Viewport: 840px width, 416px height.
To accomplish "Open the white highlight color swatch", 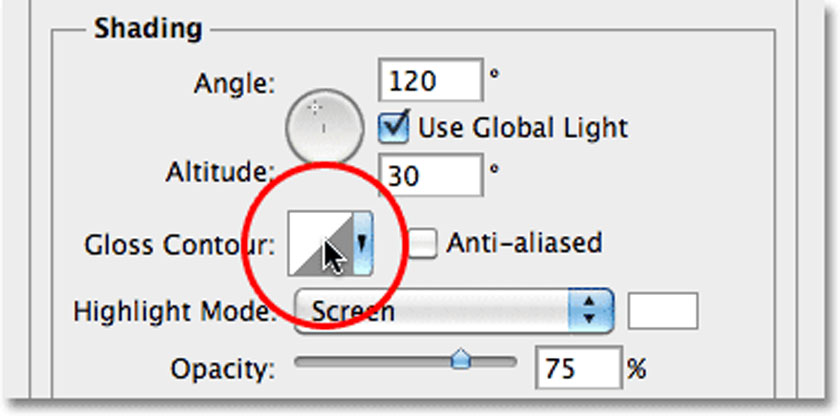I will (663, 311).
